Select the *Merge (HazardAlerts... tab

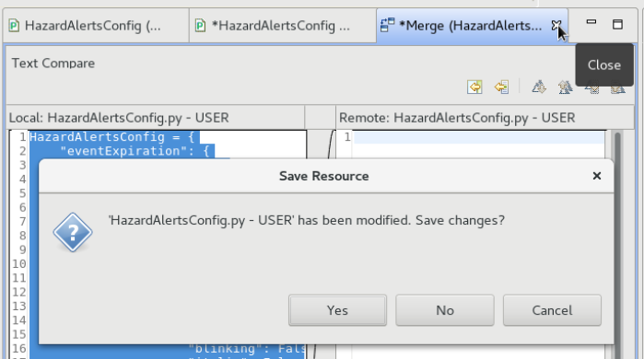[470, 26]
